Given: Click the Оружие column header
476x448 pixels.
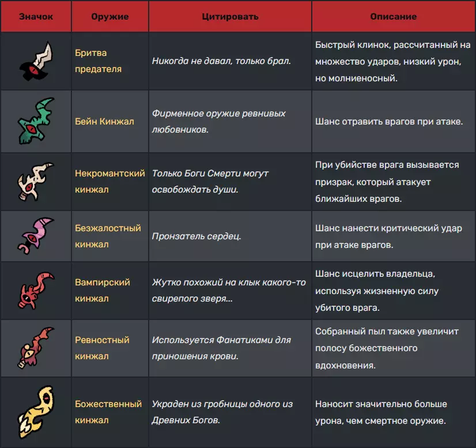Looking at the screenshot, I should click(x=109, y=17).
